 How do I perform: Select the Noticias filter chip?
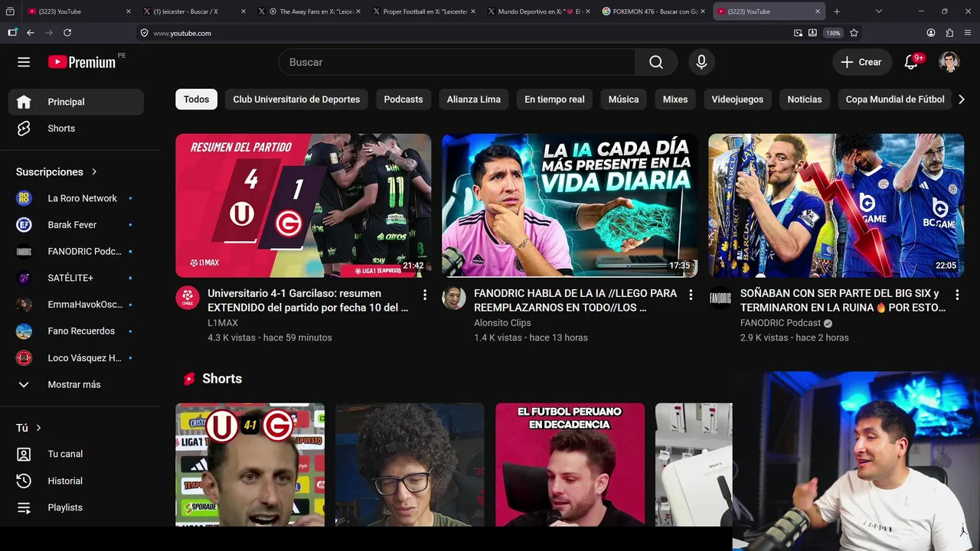point(805,99)
